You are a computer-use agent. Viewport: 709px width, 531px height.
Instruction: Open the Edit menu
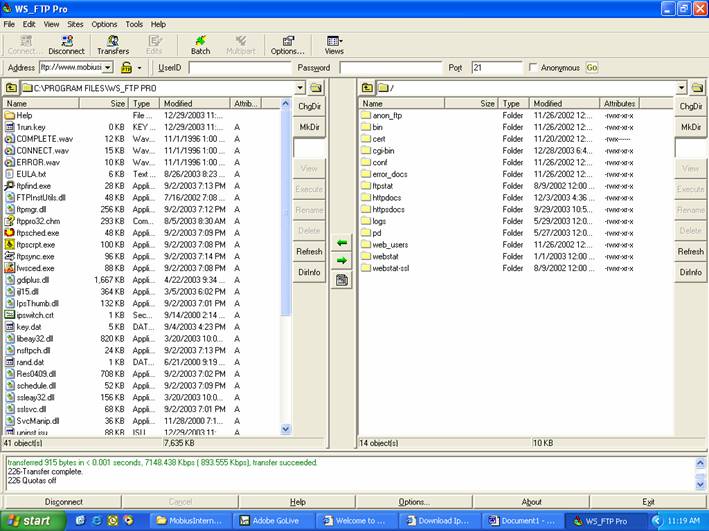click(x=29, y=24)
